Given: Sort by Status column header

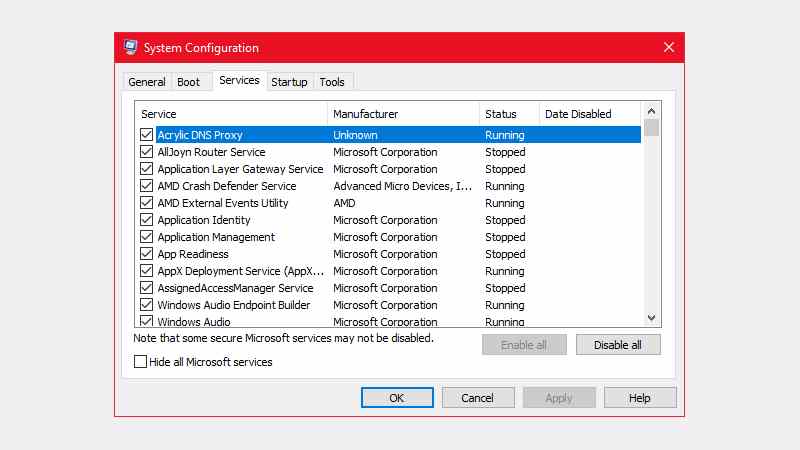Looking at the screenshot, I should [509, 114].
